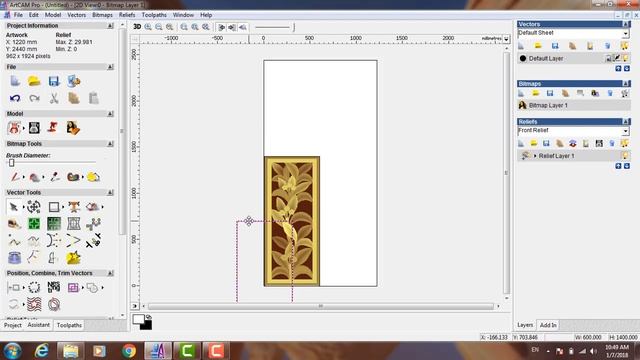
Task: Click the green crosshair vector tool icon
Action: 34,223
